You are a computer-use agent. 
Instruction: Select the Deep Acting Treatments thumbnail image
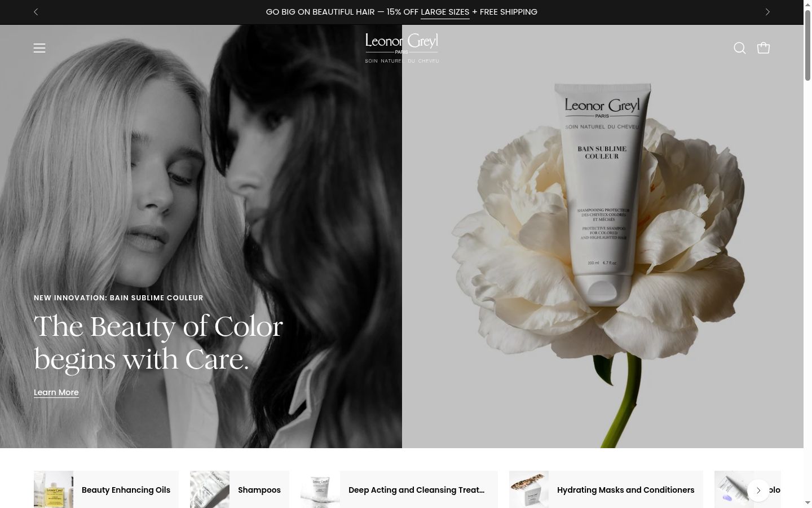[320, 489]
